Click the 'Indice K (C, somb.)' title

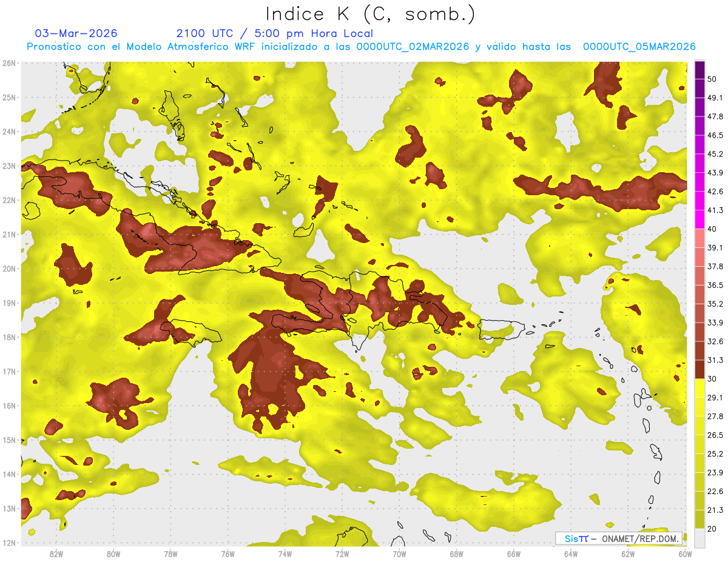[x=370, y=13]
